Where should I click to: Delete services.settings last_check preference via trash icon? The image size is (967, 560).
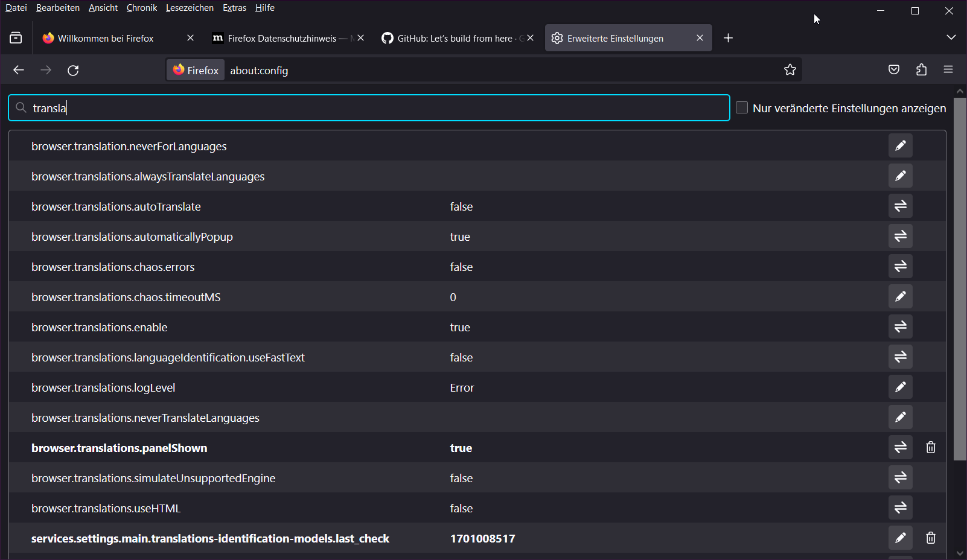tap(930, 538)
